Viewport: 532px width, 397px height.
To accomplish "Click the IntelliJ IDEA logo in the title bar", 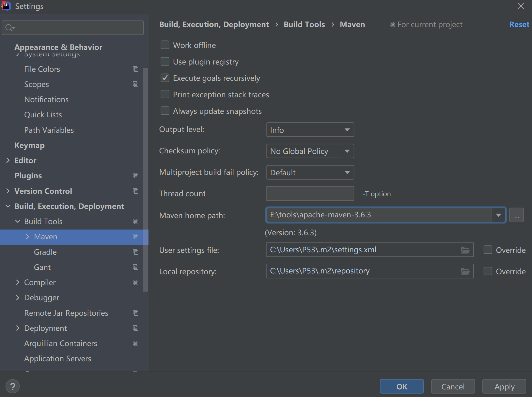I will (6, 6).
